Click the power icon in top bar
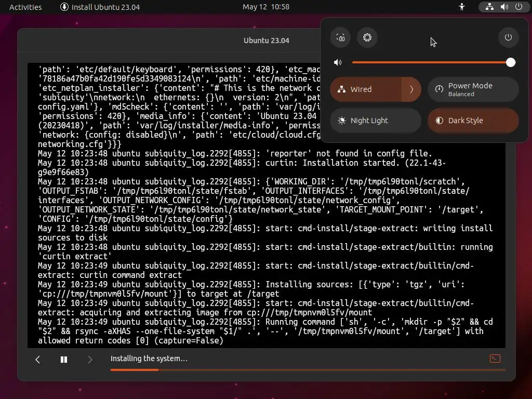The image size is (532, 399). pyautogui.click(x=519, y=7)
